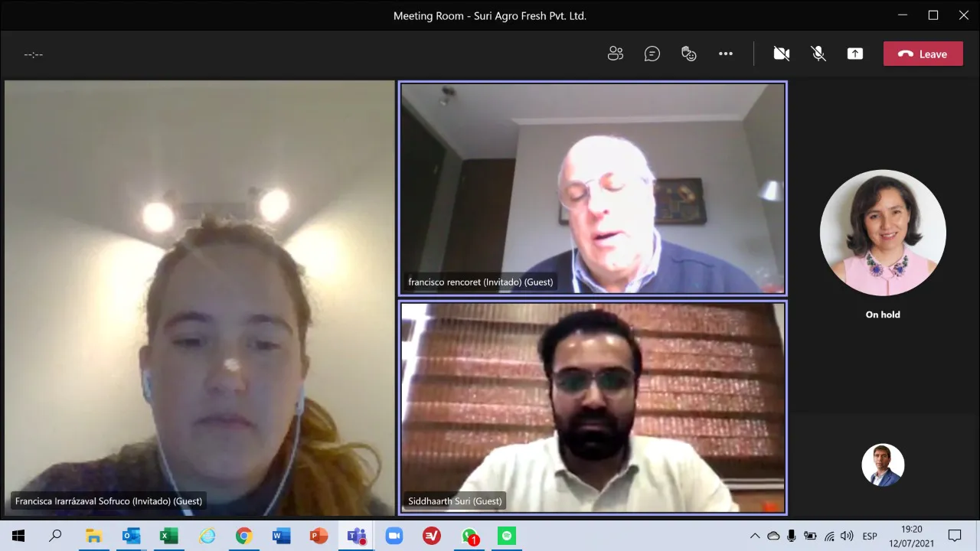Click the On hold participant avatar

[x=883, y=233]
